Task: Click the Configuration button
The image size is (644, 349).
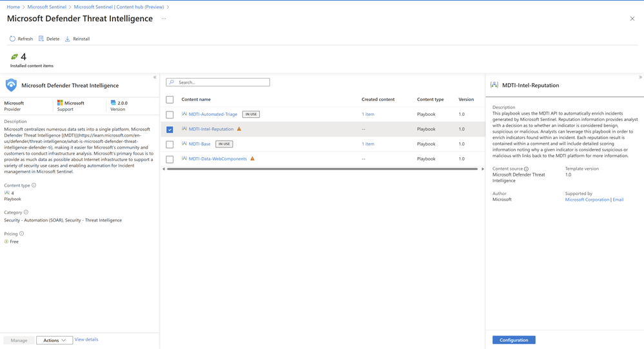Action: tap(514, 340)
